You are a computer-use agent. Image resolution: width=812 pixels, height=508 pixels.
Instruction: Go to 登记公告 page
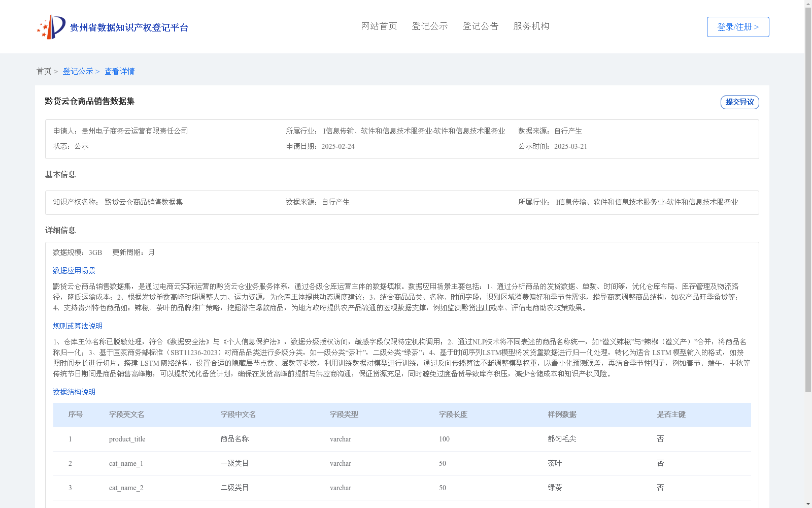pos(481,26)
